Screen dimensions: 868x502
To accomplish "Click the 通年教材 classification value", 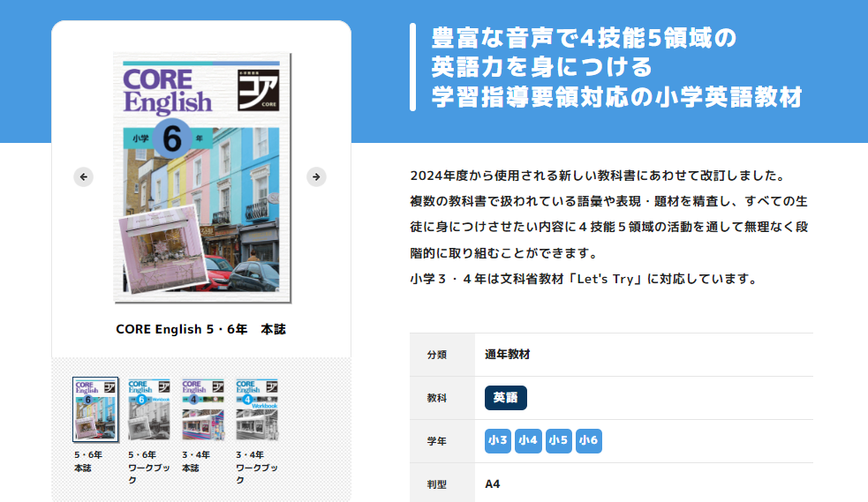I will [x=508, y=355].
